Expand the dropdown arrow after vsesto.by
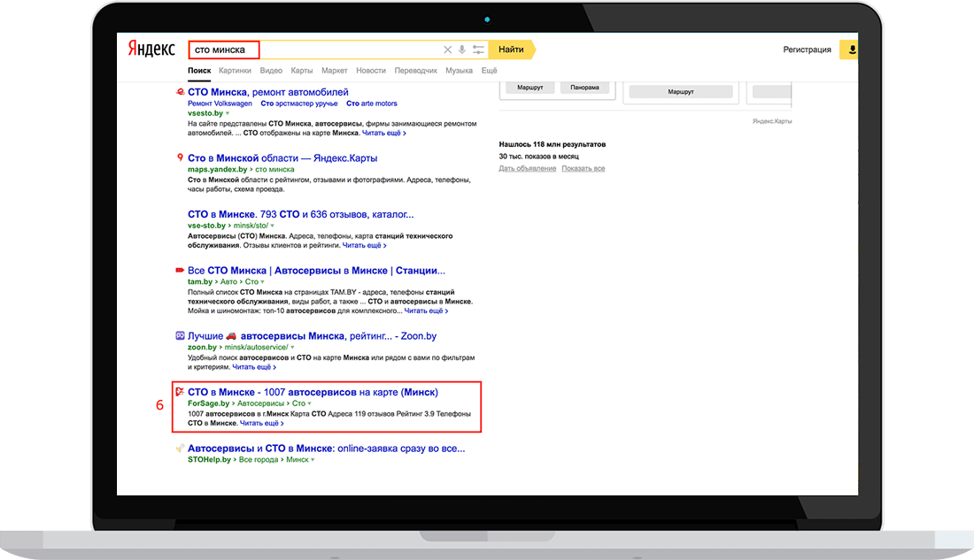This screenshot has height=560, width=974. [228, 113]
